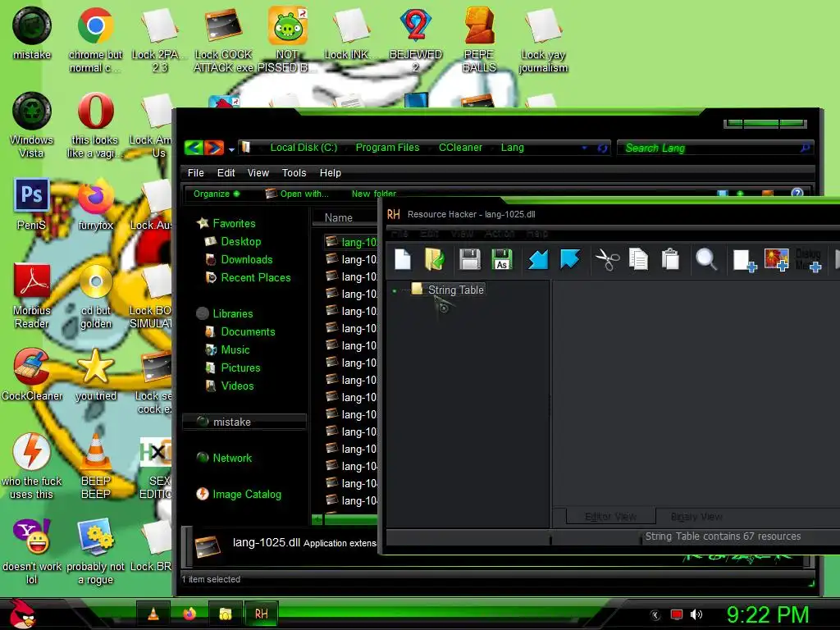Open the Explorer Help menu
The height and width of the screenshot is (630, 840).
tap(330, 172)
